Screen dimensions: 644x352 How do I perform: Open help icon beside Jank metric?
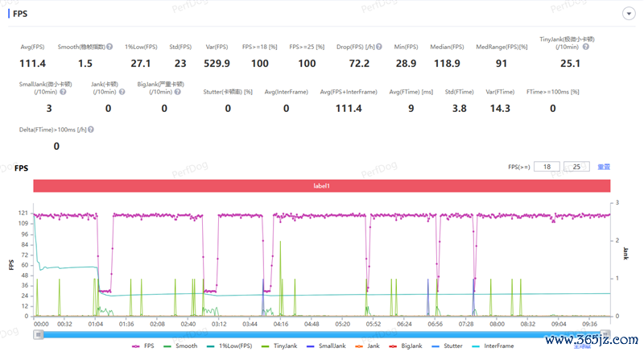point(122,92)
